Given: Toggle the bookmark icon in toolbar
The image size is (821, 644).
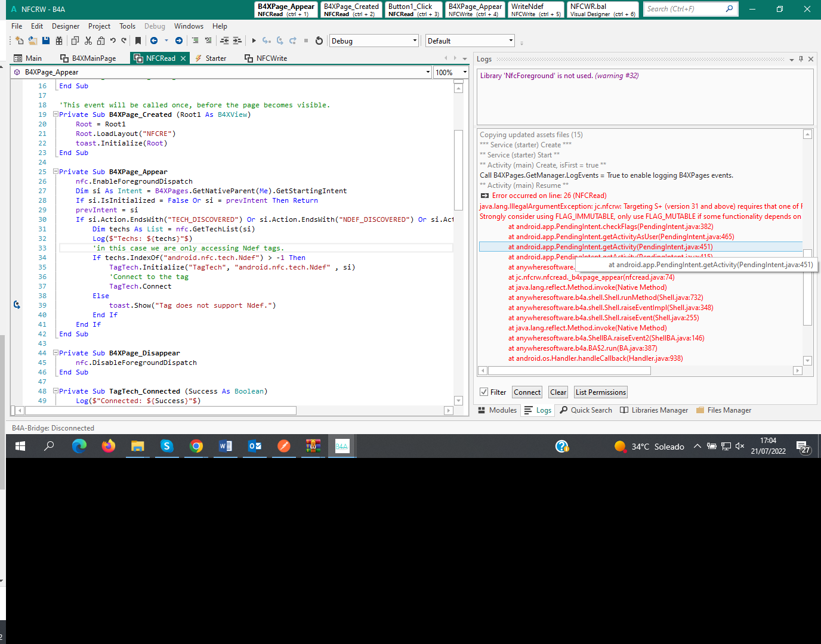Looking at the screenshot, I should coord(138,41).
